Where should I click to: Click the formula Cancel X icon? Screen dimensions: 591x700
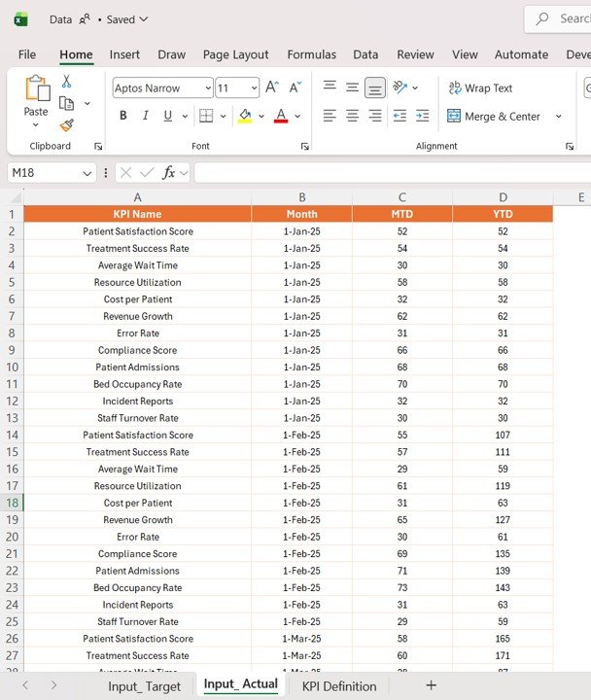coord(125,173)
